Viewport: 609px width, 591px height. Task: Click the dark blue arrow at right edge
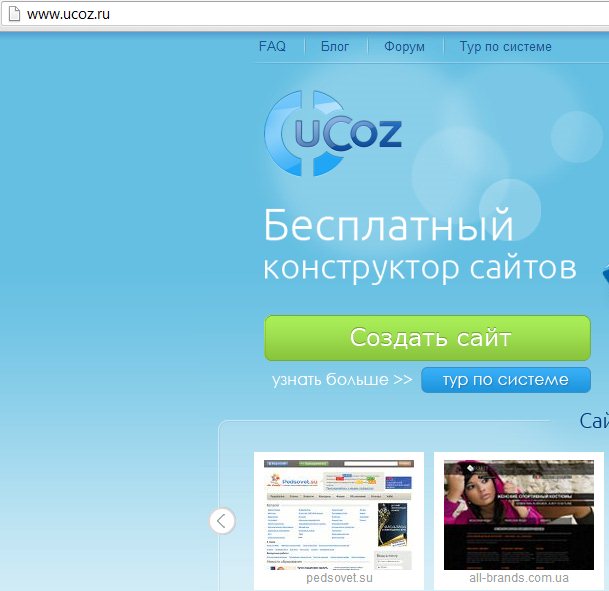[604, 275]
